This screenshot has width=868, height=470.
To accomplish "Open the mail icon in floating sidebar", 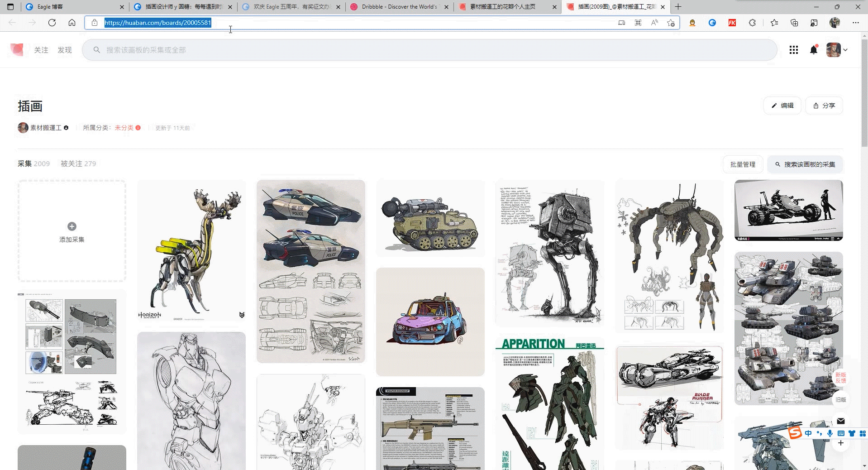I will [x=840, y=421].
